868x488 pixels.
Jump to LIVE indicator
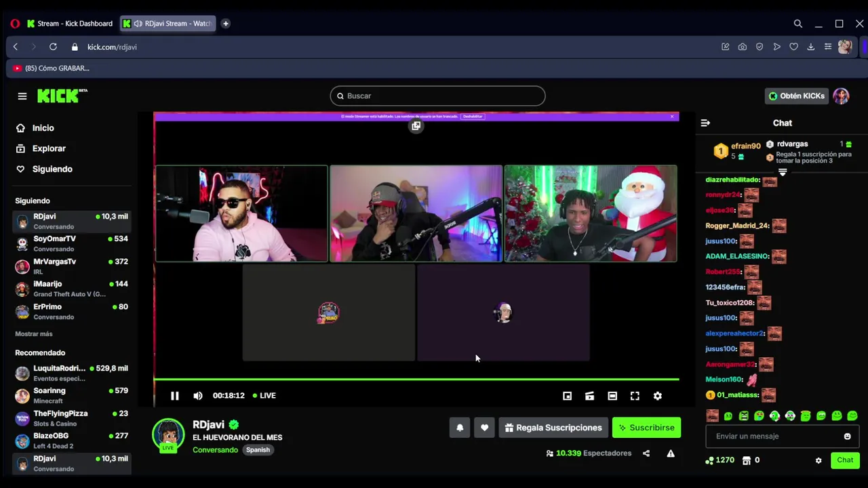(264, 396)
